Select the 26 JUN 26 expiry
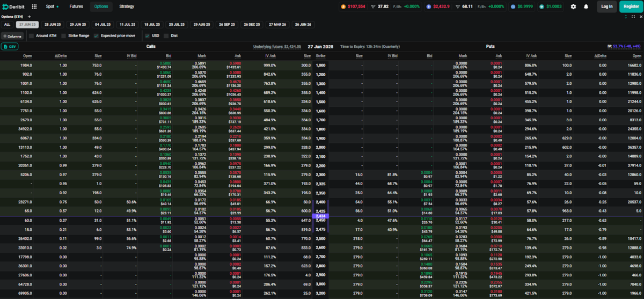This screenshot has width=644, height=299. (303, 25)
